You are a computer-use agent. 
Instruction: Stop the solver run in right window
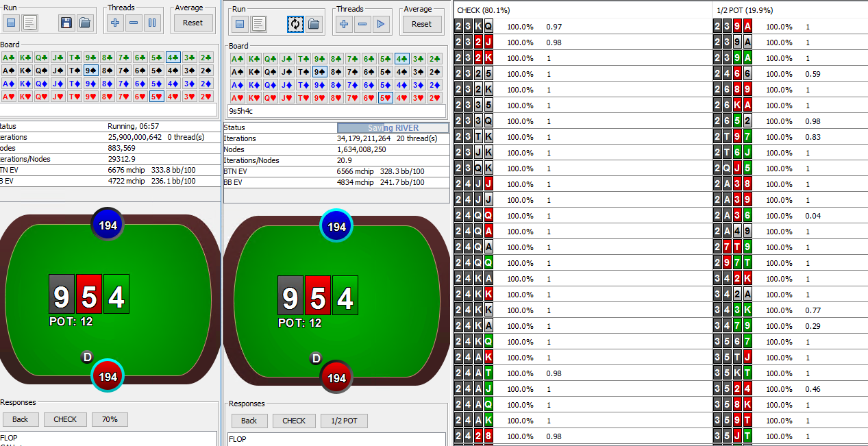pyautogui.click(x=239, y=24)
